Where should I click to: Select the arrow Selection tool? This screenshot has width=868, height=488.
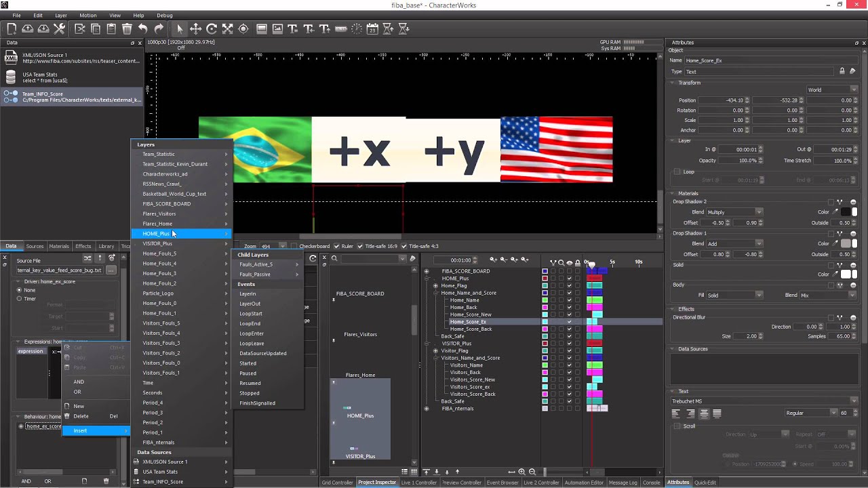click(180, 28)
